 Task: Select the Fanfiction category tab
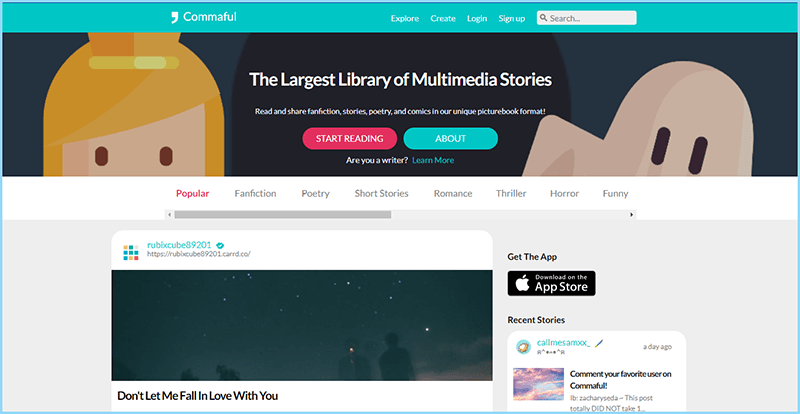pyautogui.click(x=255, y=193)
